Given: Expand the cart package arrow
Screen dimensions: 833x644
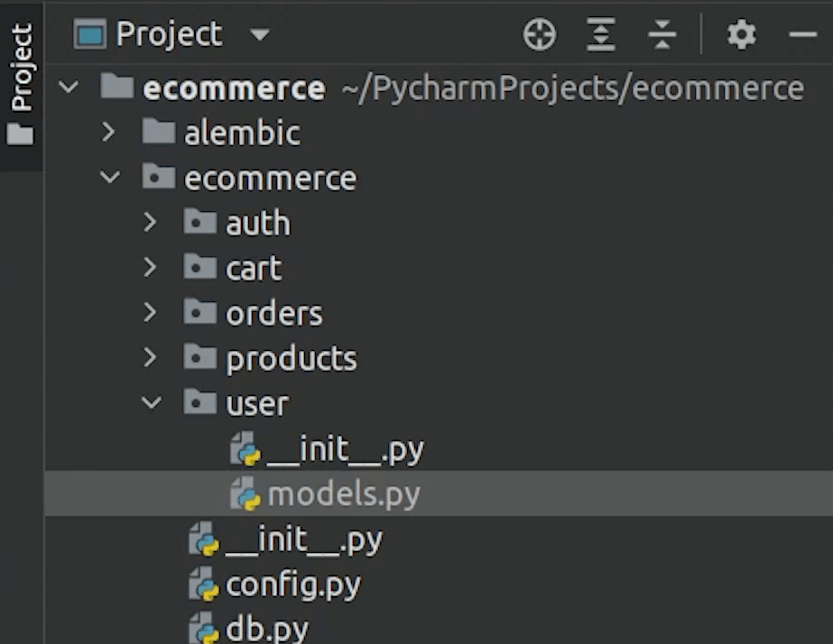Looking at the screenshot, I should tap(151, 268).
